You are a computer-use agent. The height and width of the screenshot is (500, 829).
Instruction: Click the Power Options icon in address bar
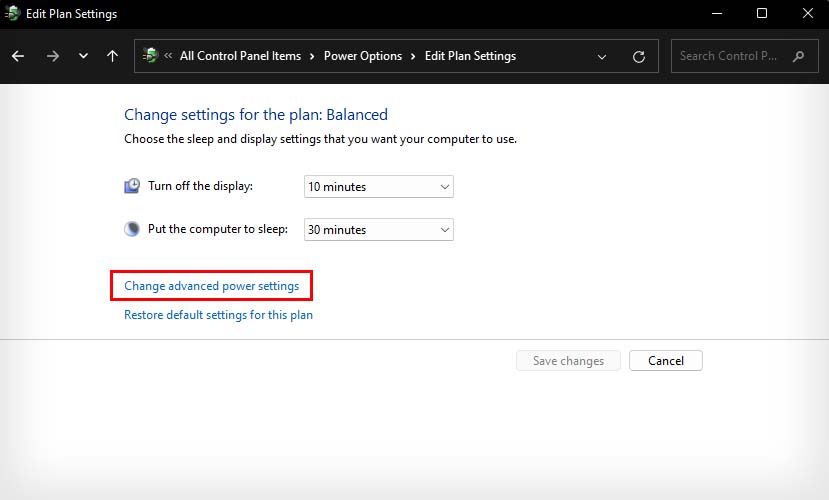pos(150,55)
